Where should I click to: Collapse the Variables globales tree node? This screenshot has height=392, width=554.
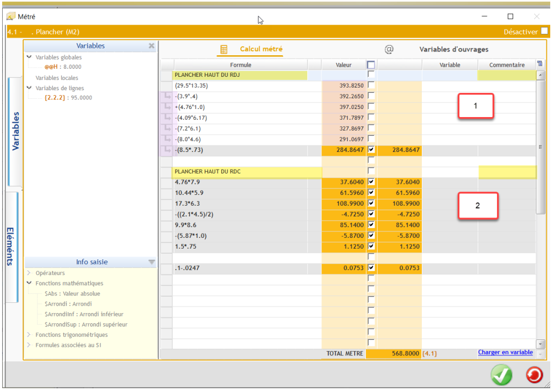[x=28, y=57]
